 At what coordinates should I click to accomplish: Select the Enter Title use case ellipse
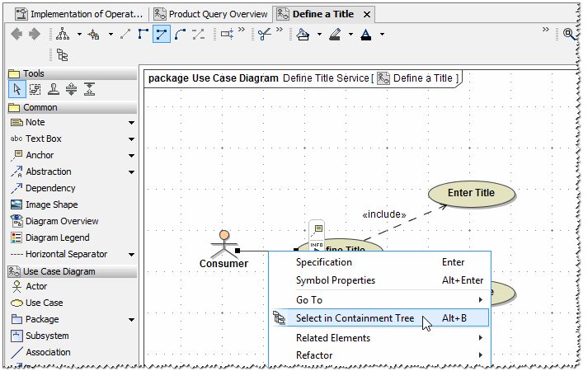click(471, 193)
